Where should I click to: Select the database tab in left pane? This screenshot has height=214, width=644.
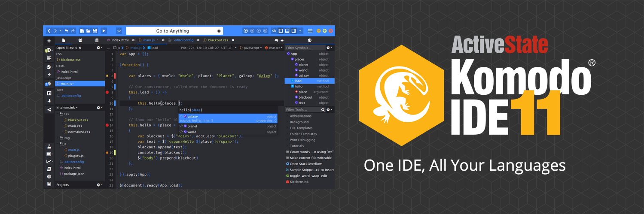click(x=97, y=40)
